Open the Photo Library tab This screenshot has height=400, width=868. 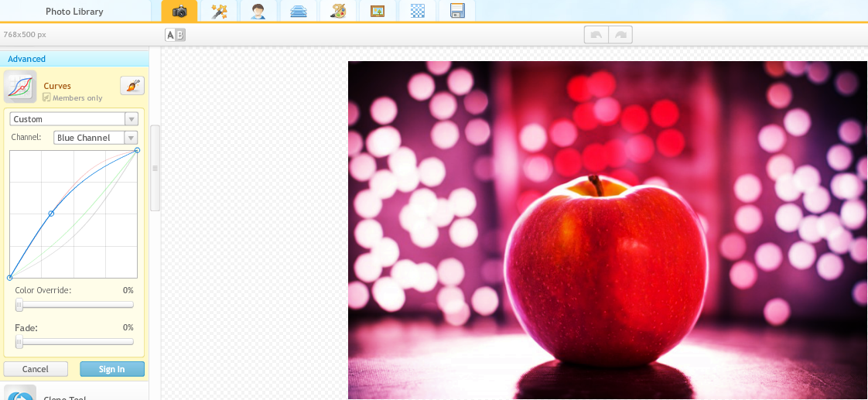tap(74, 12)
